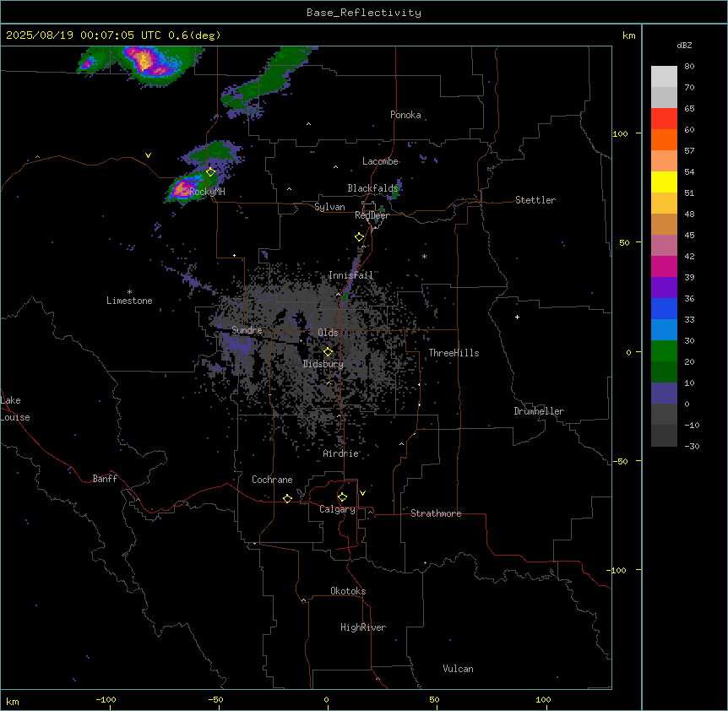
Task: Click the Base_Reflectivity title
Action: click(364, 13)
